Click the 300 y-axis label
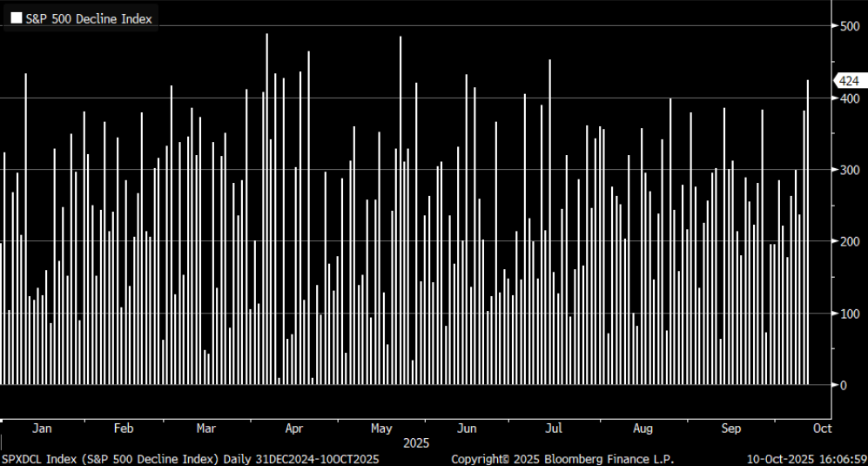The height and width of the screenshot is (466, 868). pos(847,170)
